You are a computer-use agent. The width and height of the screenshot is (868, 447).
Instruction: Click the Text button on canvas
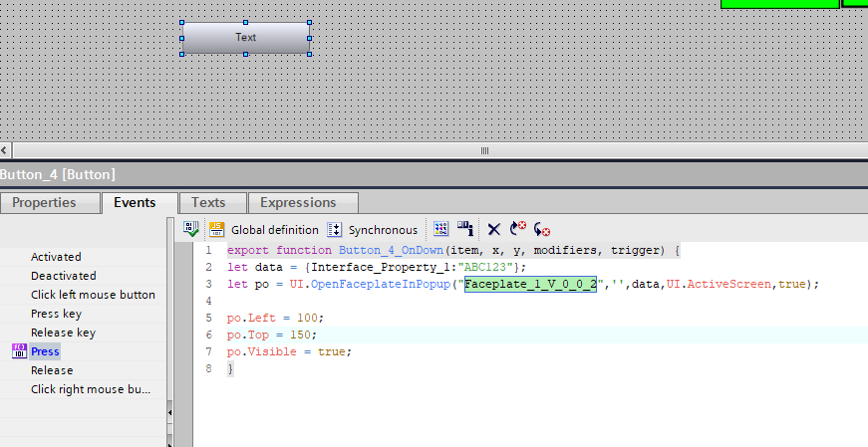pos(245,38)
